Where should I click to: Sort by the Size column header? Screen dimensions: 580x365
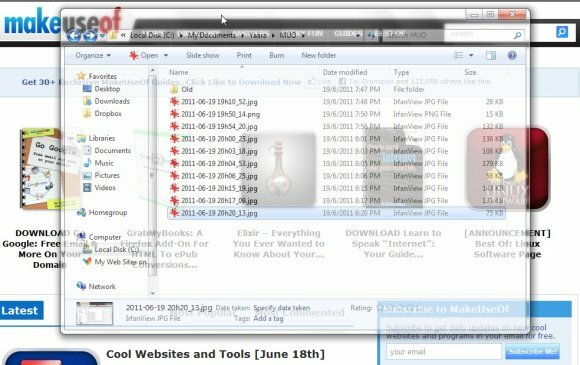(x=471, y=72)
